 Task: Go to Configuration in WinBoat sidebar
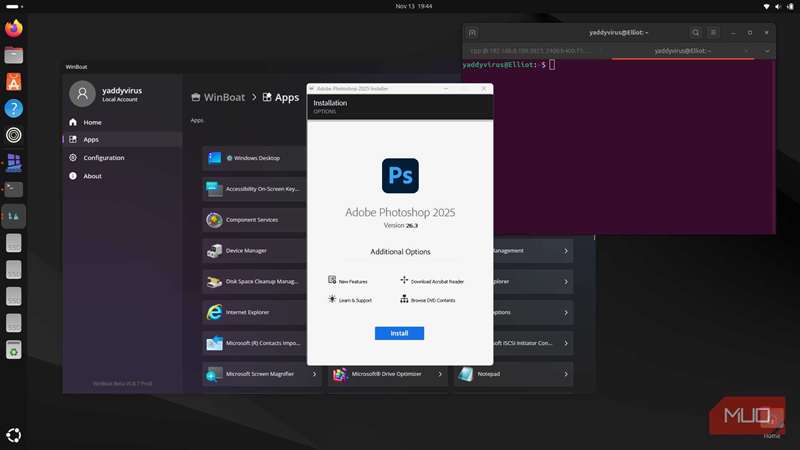coord(103,158)
